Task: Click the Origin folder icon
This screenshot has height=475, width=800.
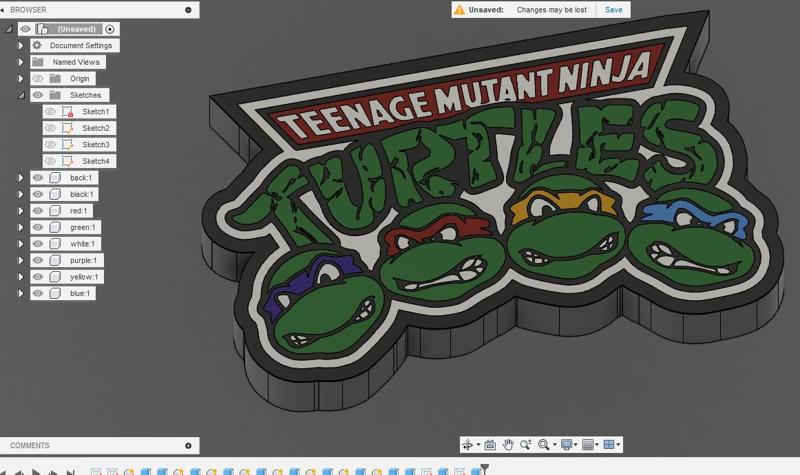Action: point(55,79)
